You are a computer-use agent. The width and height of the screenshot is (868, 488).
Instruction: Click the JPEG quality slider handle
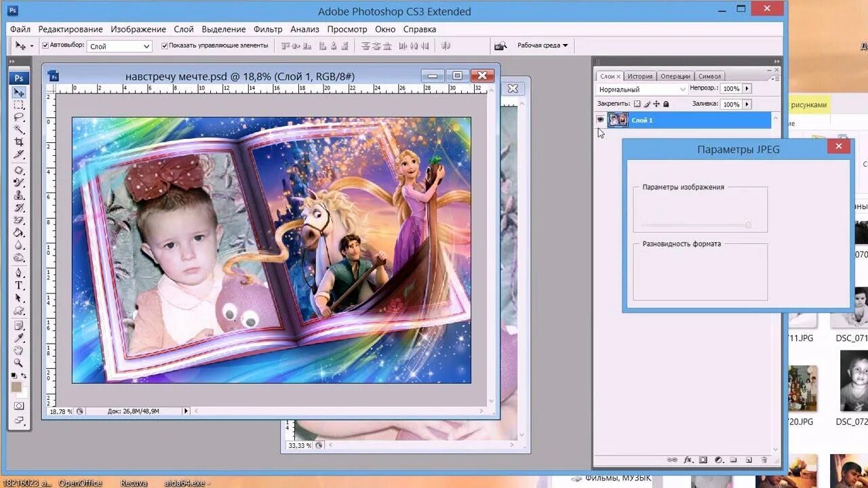click(749, 224)
